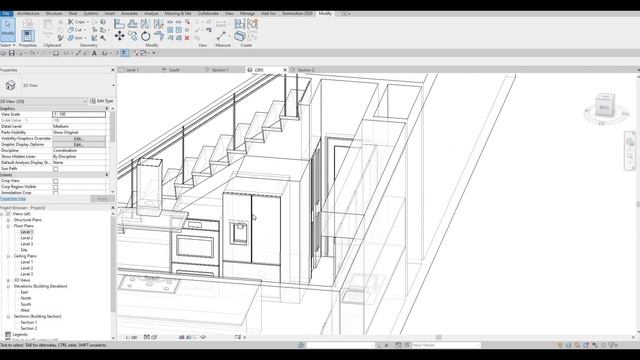Collapse the Extents properties group
Viewport: 640px width, 360px height.
tap(107, 175)
